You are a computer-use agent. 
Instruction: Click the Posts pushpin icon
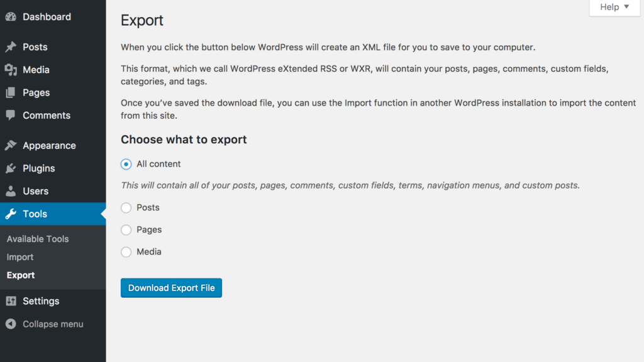point(11,47)
